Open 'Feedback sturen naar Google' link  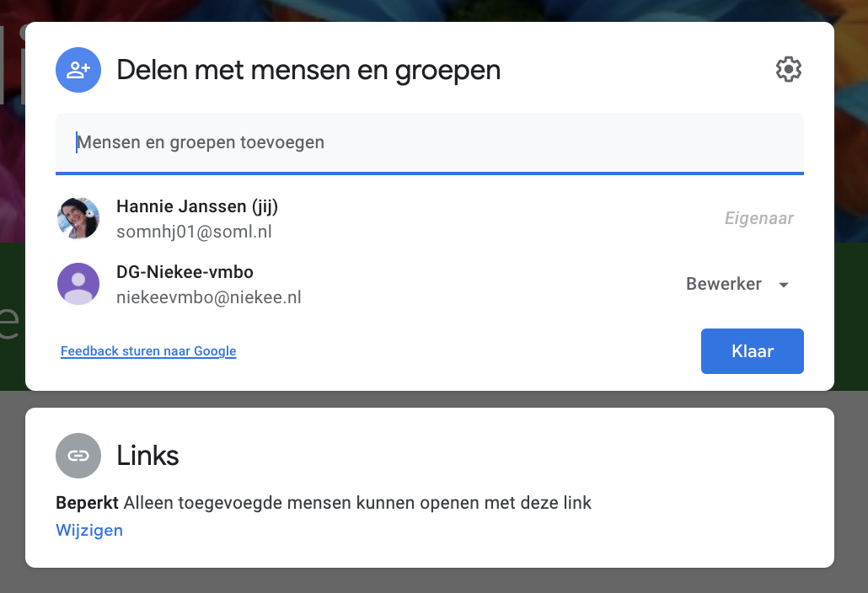point(148,351)
